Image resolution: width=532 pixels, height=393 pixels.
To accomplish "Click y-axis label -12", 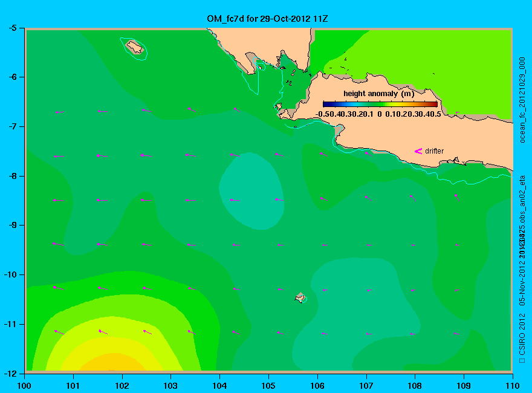I will [x=10, y=373].
